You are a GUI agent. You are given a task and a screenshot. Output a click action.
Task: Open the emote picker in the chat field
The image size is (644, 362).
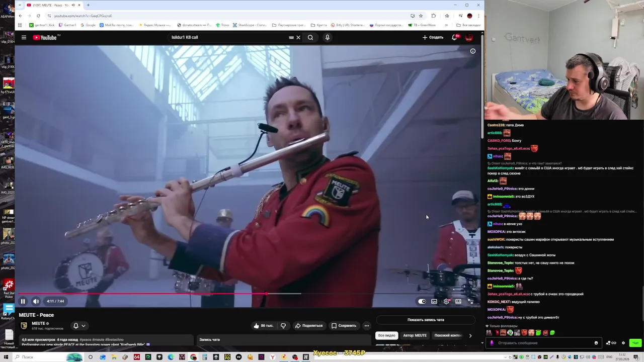596,343
